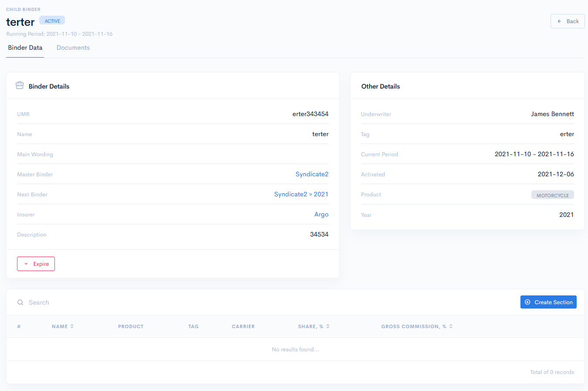The width and height of the screenshot is (588, 391).
Task: Sort the table by Name column
Action: (x=71, y=326)
